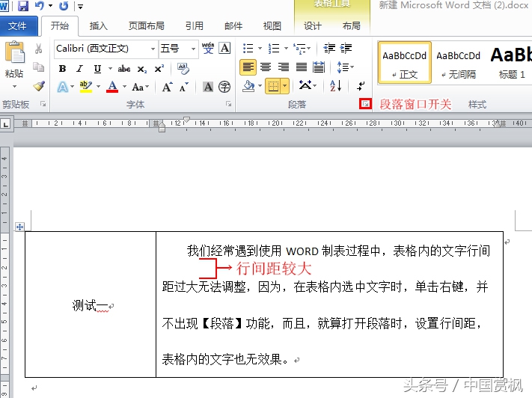Expand font color dropdown arrow

pos(124,87)
